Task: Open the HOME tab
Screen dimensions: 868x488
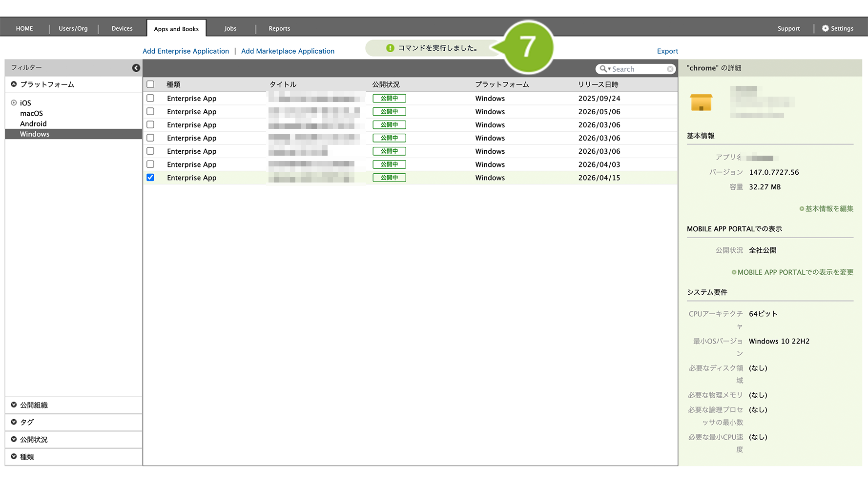Action: click(x=24, y=28)
